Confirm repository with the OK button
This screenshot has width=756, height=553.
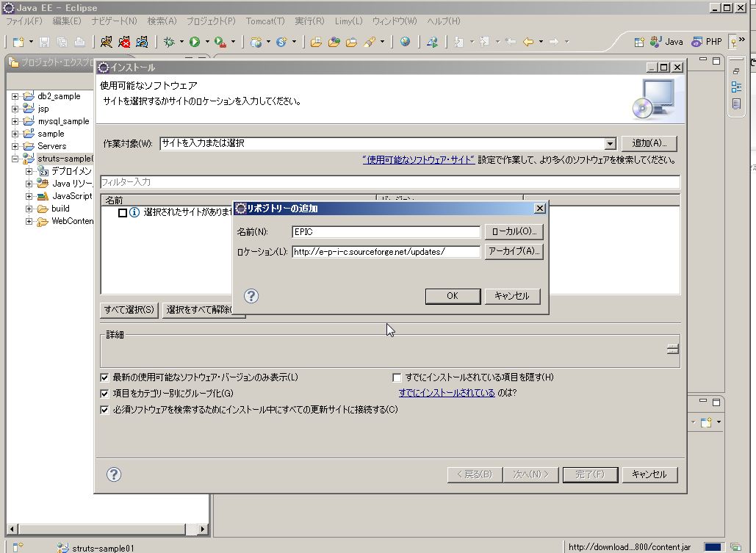click(x=453, y=296)
